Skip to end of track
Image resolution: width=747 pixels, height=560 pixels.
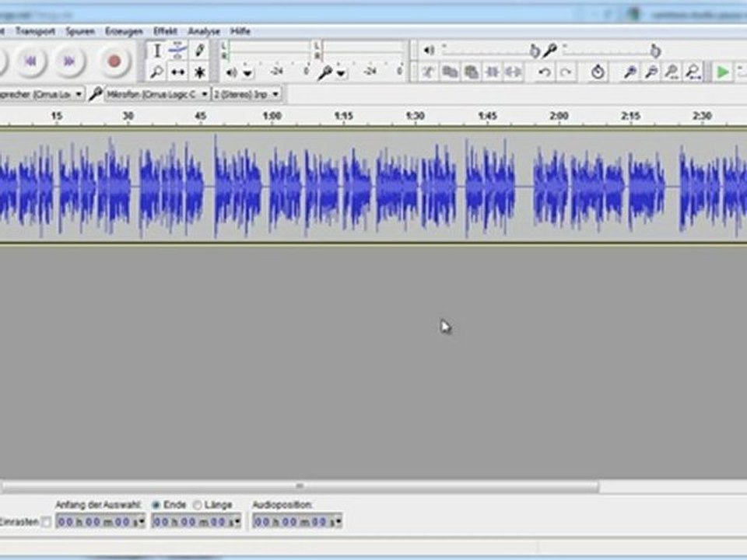69,61
